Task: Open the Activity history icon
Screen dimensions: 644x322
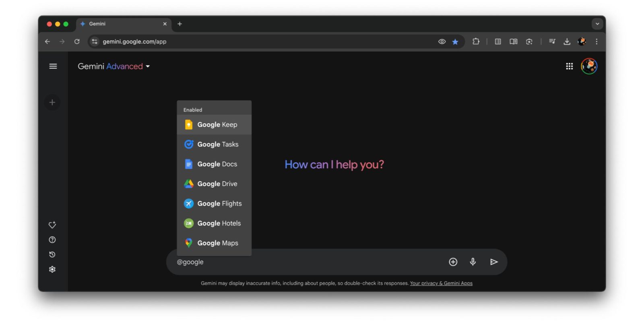Action: point(52,254)
